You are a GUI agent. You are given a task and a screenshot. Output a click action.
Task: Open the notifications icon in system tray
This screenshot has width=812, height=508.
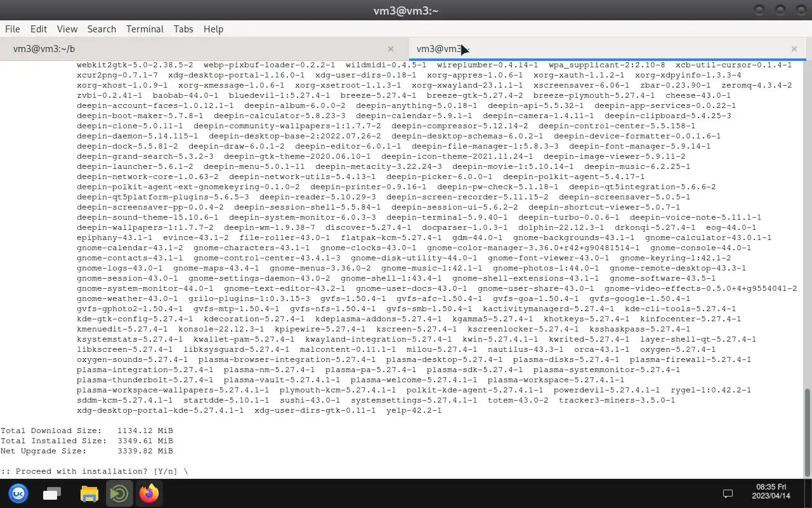[x=728, y=493]
